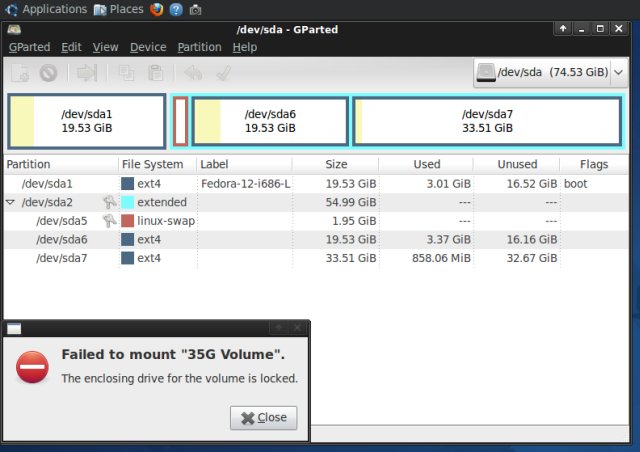Open the Device menu

click(x=148, y=47)
